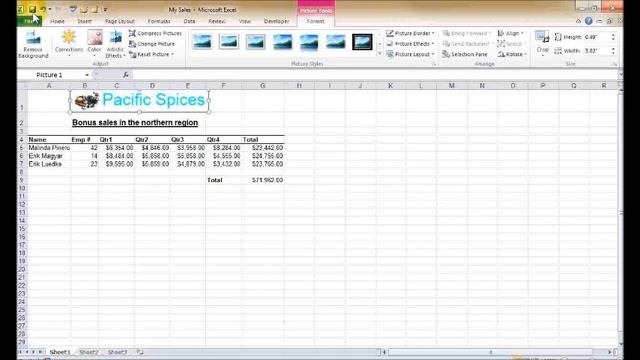The image size is (640, 360).
Task: Adjust the Height spinner arrows
Action: pyautogui.click(x=613, y=37)
